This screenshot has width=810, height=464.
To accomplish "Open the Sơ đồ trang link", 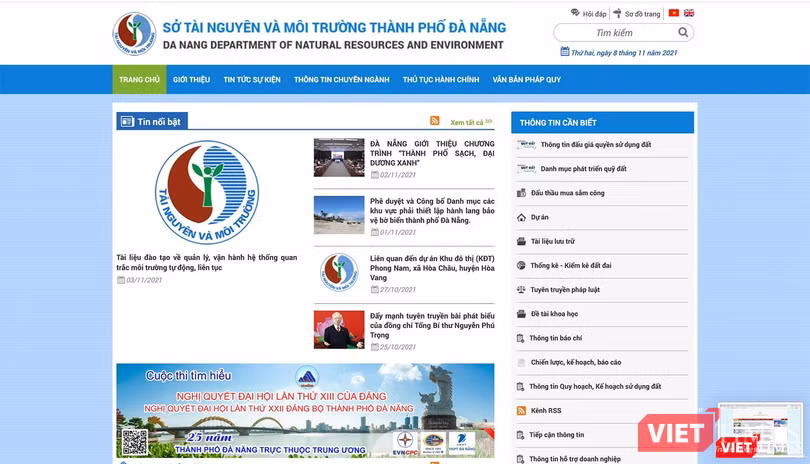I will tap(641, 14).
